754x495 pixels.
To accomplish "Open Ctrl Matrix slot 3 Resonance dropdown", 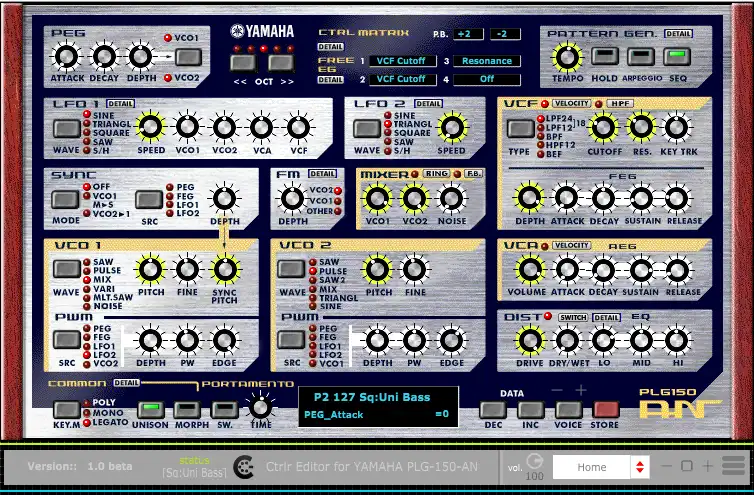I will click(x=487, y=61).
